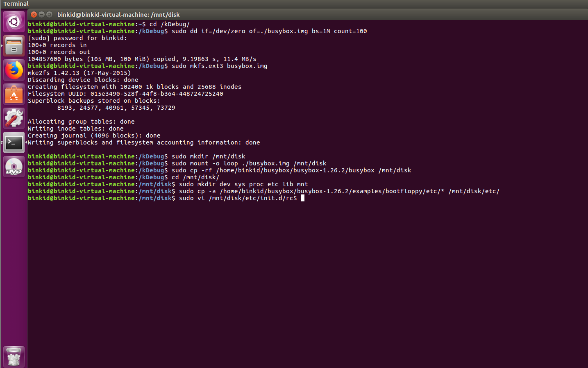Click the '8193, 24577, 40961' superblock line
The width and height of the screenshot is (588, 368).
pos(116,108)
